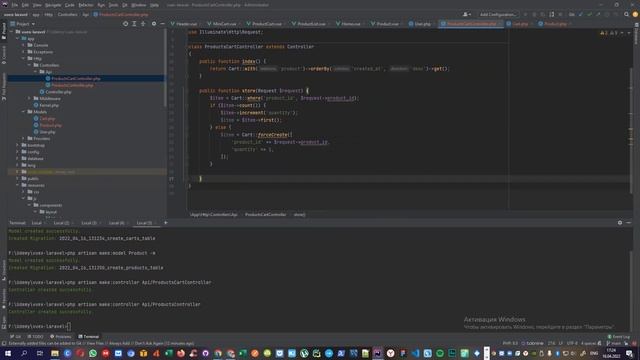Open the View menu
The image size is (640, 360).
point(37,5)
